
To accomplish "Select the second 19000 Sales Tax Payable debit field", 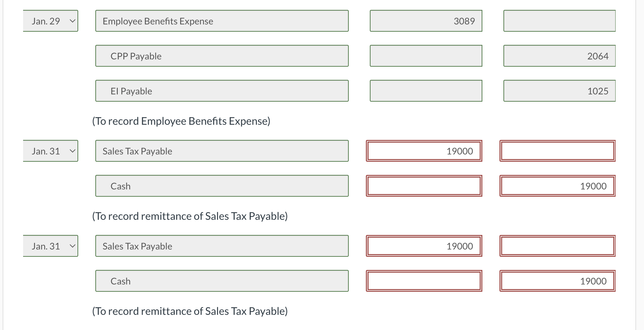I will click(424, 246).
